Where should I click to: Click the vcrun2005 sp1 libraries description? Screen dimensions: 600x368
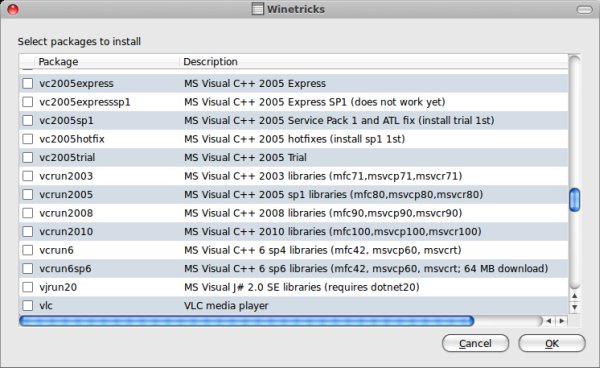333,194
